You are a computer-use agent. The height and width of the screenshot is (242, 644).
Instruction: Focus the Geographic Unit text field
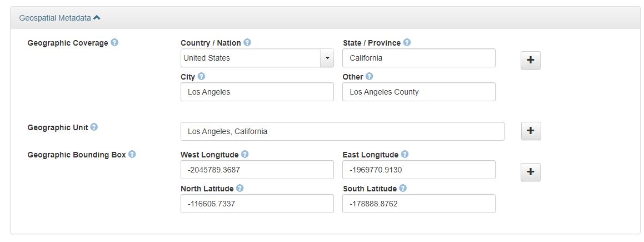click(x=342, y=131)
